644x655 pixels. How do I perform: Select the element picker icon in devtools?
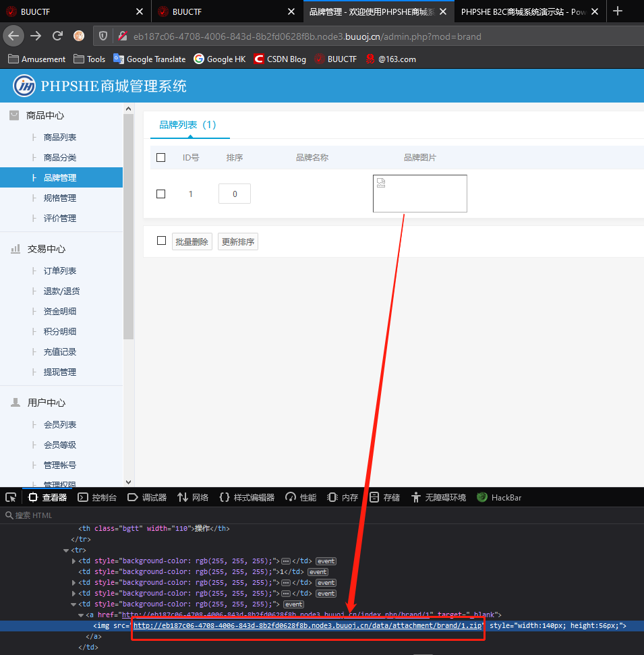(x=11, y=497)
